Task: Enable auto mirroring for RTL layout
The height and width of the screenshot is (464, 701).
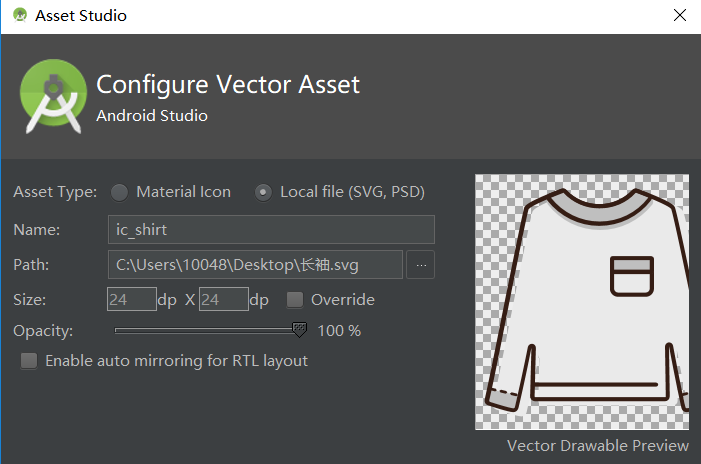Action: 29,361
